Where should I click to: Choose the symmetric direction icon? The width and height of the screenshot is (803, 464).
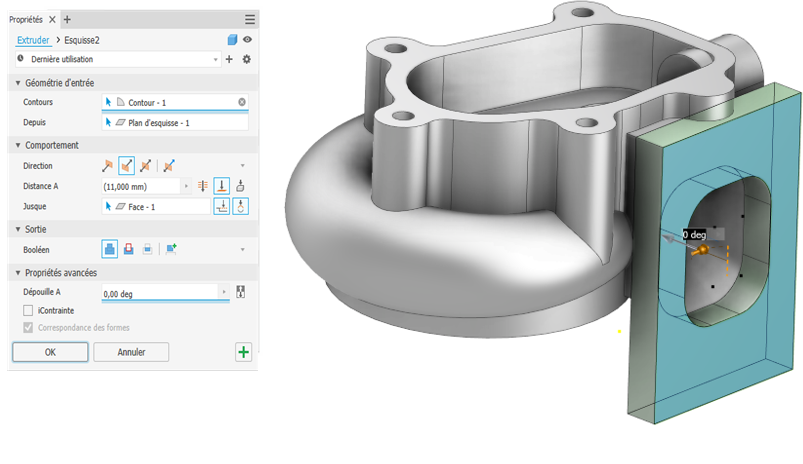click(x=145, y=166)
